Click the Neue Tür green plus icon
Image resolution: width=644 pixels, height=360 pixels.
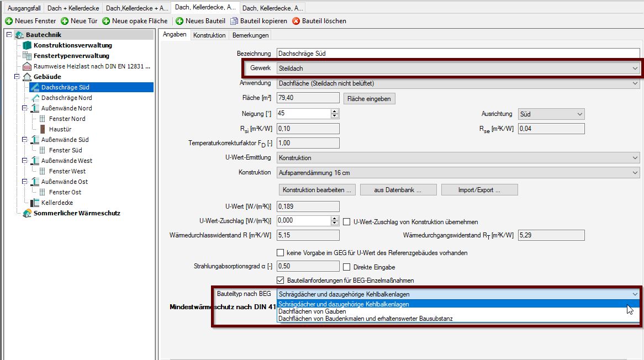tap(65, 21)
